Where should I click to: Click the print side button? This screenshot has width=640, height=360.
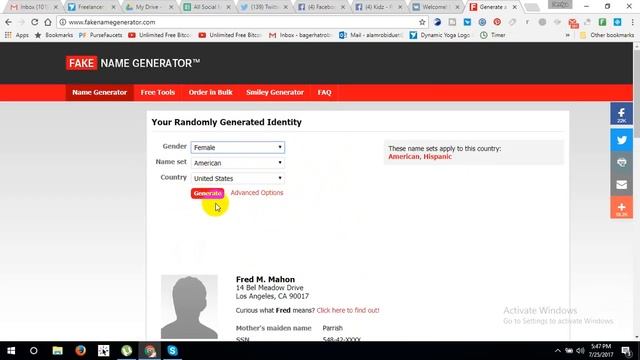(x=621, y=162)
